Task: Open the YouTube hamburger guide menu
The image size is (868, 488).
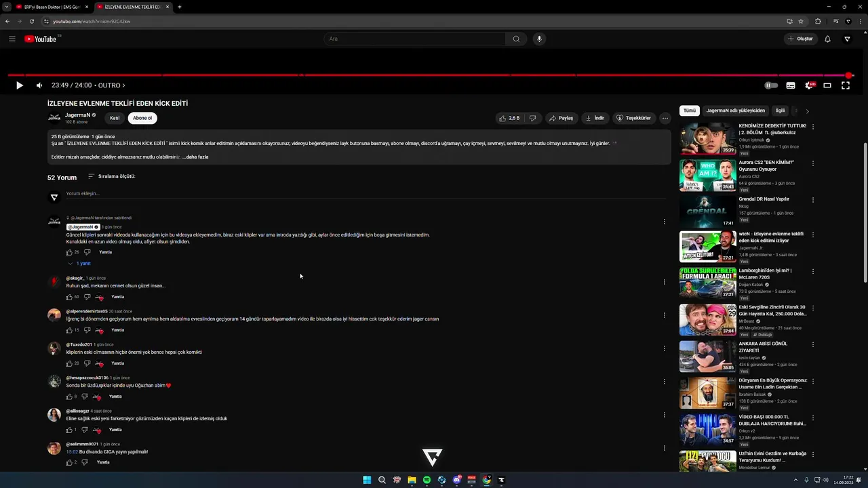Action: [12, 39]
